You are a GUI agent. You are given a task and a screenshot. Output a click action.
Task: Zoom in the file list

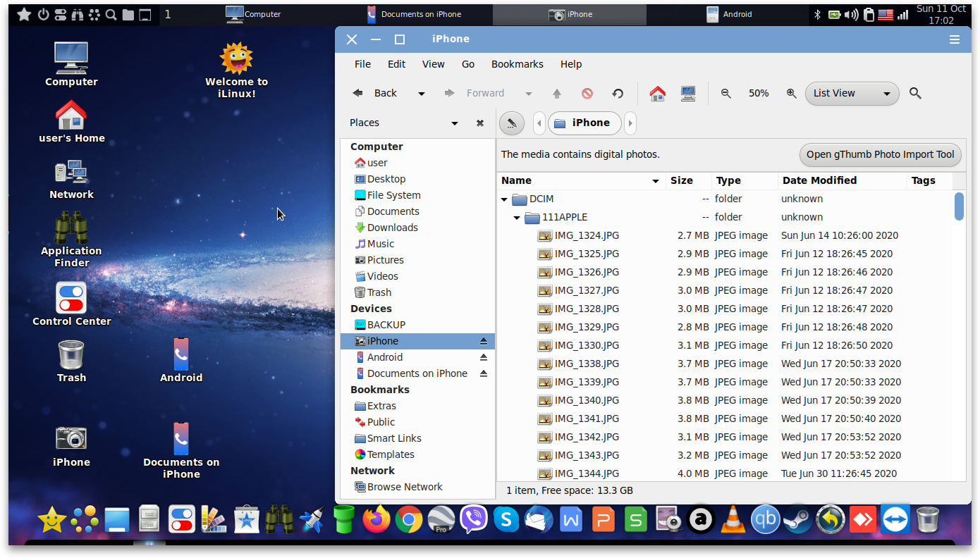point(791,93)
